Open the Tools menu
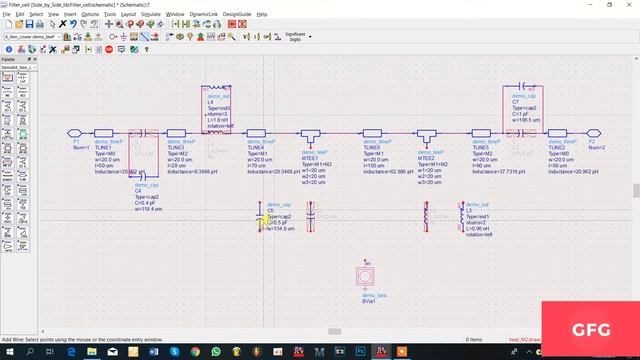The width and height of the screenshot is (640, 360). coord(110,14)
